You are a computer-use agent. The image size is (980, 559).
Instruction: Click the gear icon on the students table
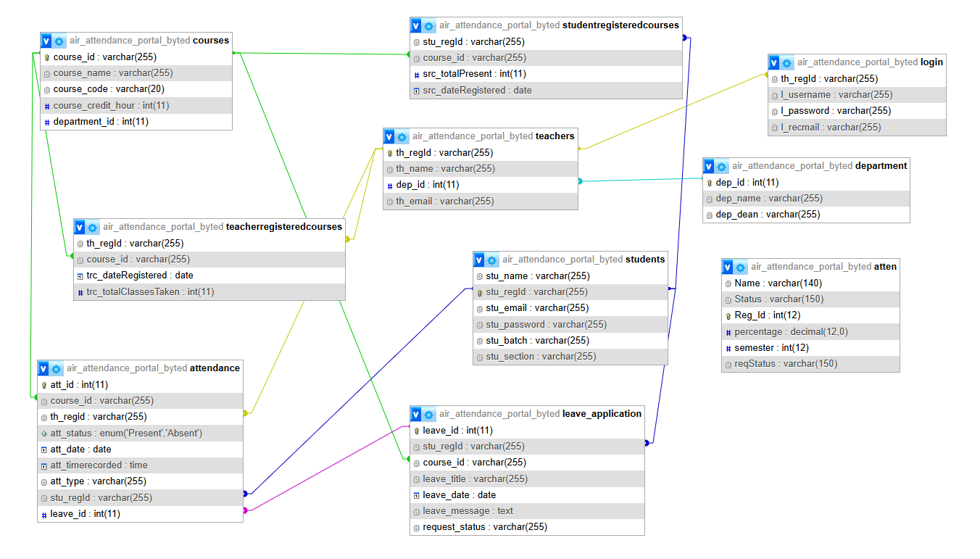(492, 260)
